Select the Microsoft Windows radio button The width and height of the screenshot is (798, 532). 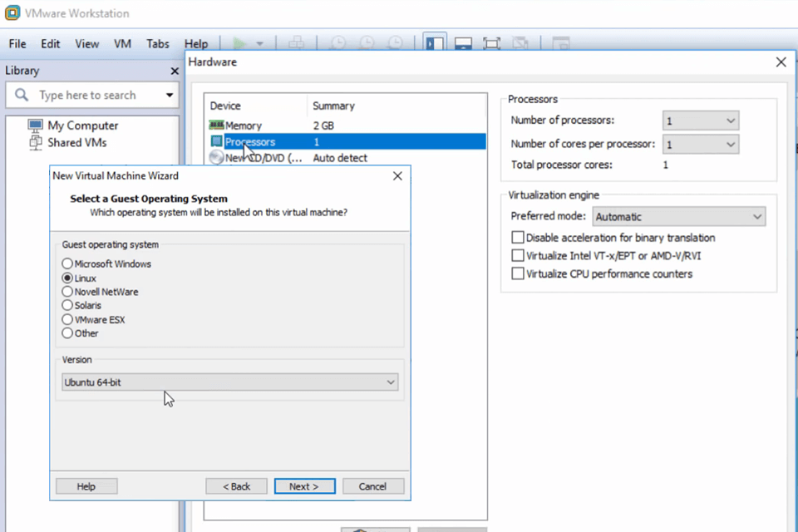point(67,264)
